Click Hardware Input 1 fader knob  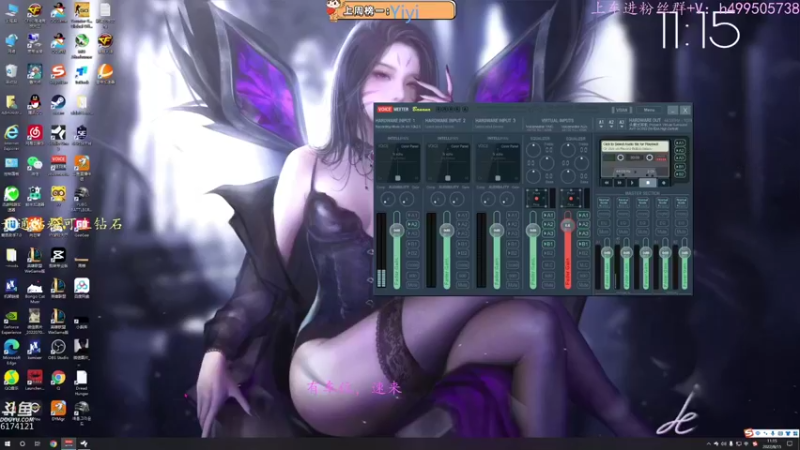(396, 230)
